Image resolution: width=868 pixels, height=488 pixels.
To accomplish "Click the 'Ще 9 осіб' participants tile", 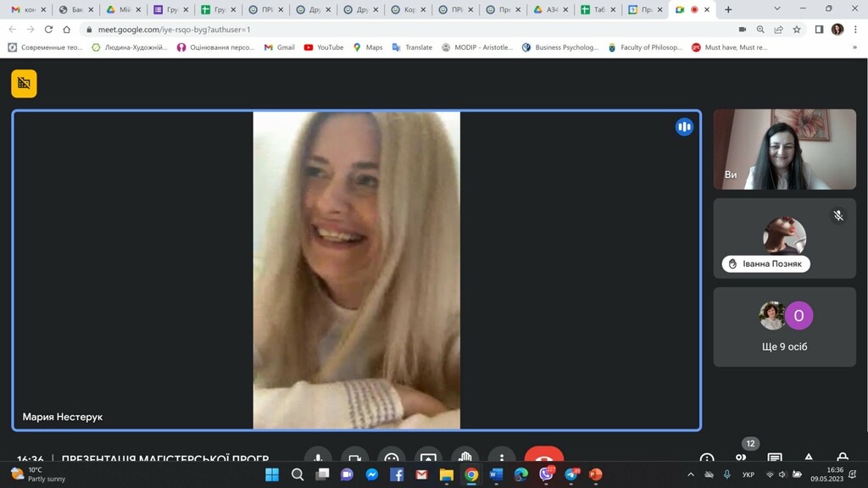I will pos(784,326).
